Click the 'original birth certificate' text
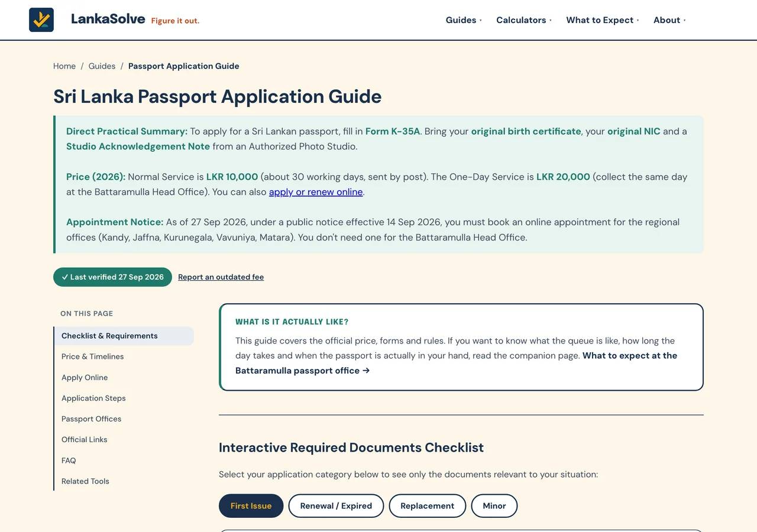The width and height of the screenshot is (757, 532). (526, 131)
